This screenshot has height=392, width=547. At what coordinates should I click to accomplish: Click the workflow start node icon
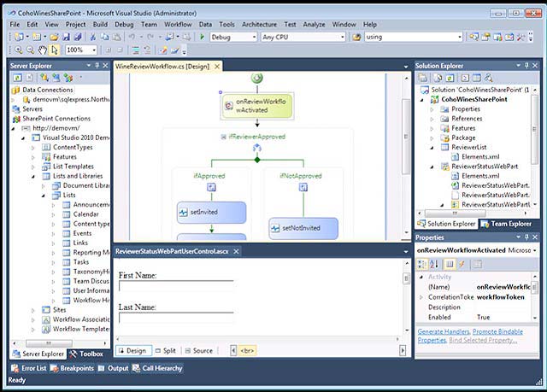[256, 78]
